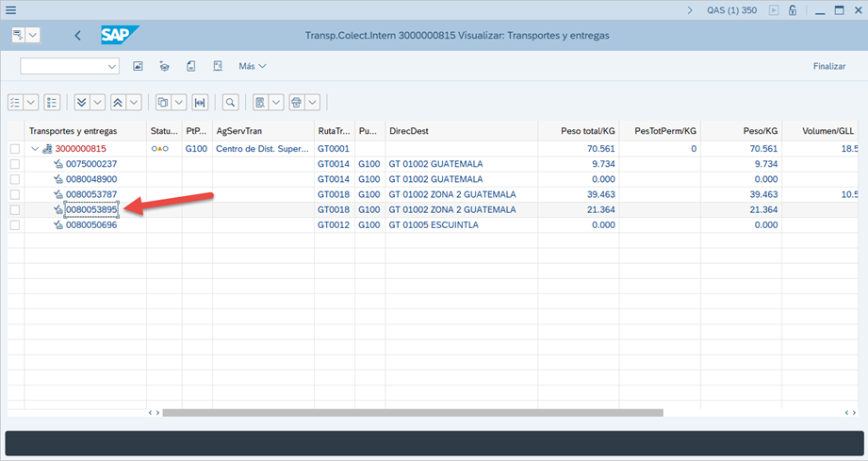Open the dropdown arrow beside the print icon
This screenshot has width=868, height=461.
point(312,102)
